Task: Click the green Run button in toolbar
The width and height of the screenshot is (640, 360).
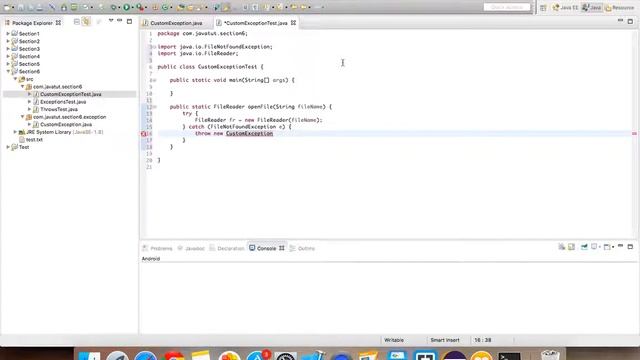Action: click(x=127, y=7)
